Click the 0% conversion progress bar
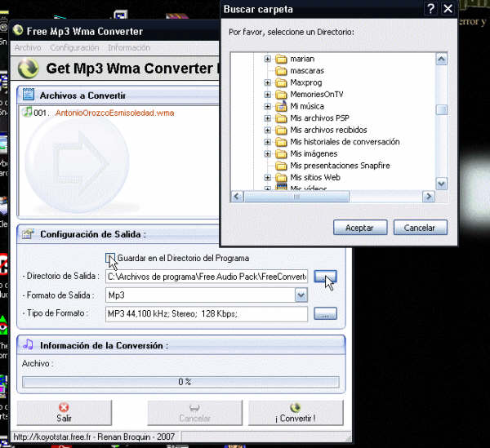 [180, 382]
